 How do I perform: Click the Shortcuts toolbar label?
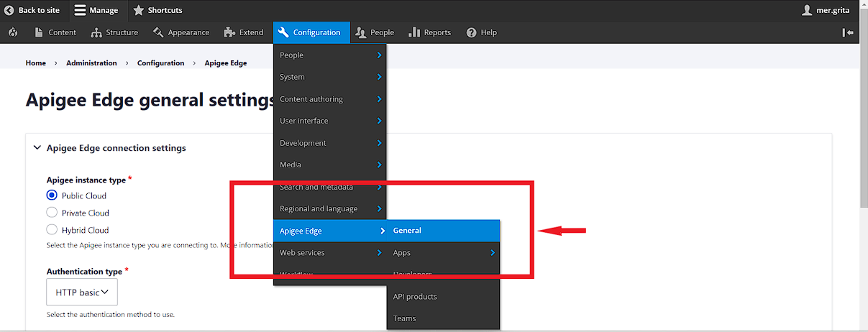coord(165,10)
